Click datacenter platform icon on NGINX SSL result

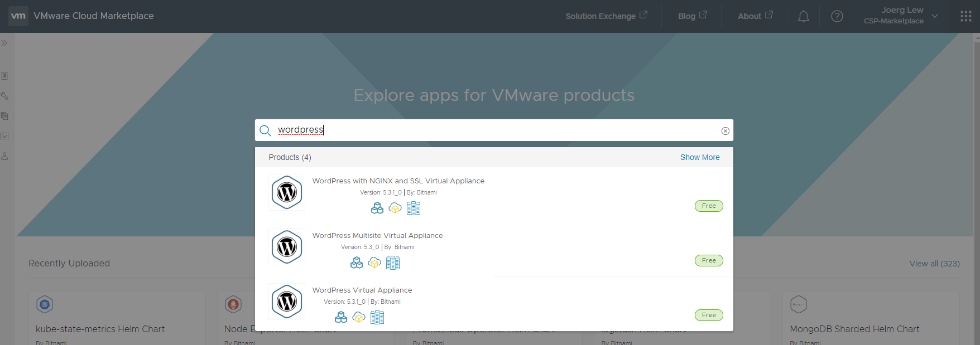click(x=414, y=208)
